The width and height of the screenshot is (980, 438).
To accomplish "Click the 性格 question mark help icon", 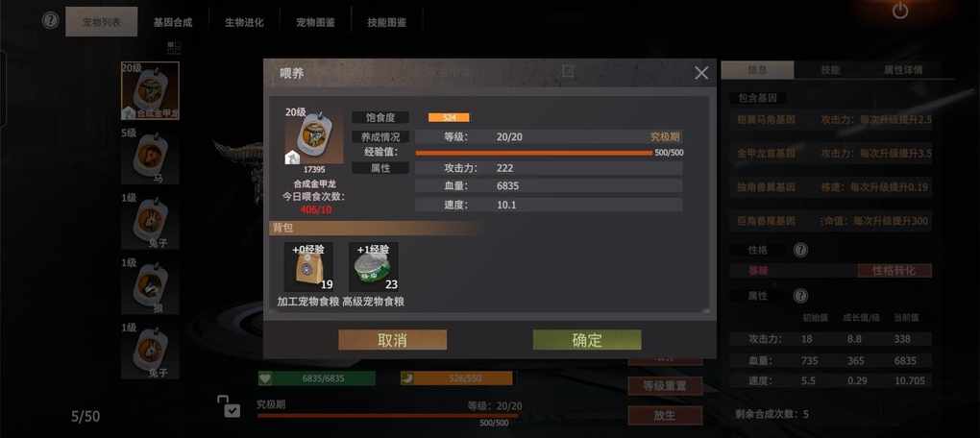I will [x=800, y=251].
